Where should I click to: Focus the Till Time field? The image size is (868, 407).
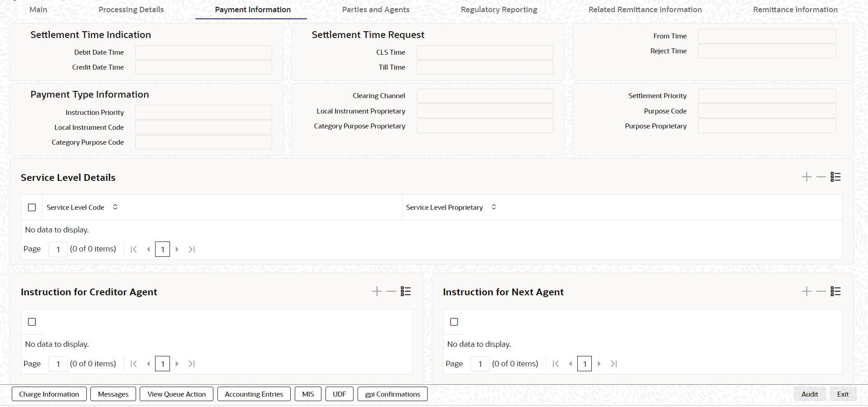pyautogui.click(x=485, y=67)
